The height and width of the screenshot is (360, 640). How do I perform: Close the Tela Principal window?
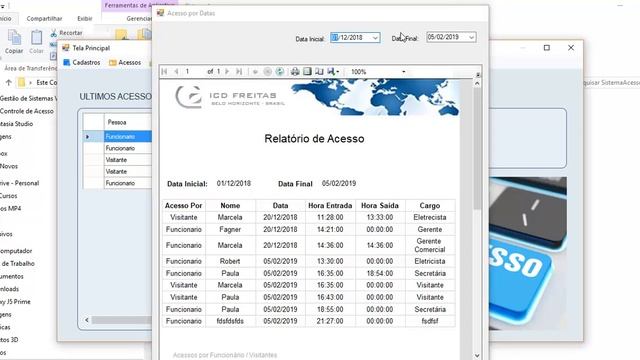(571, 48)
